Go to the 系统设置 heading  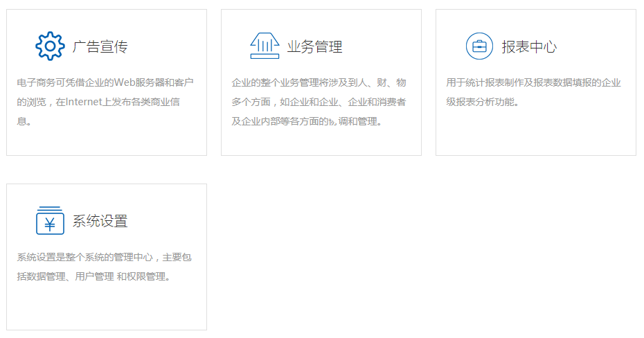[x=100, y=222]
